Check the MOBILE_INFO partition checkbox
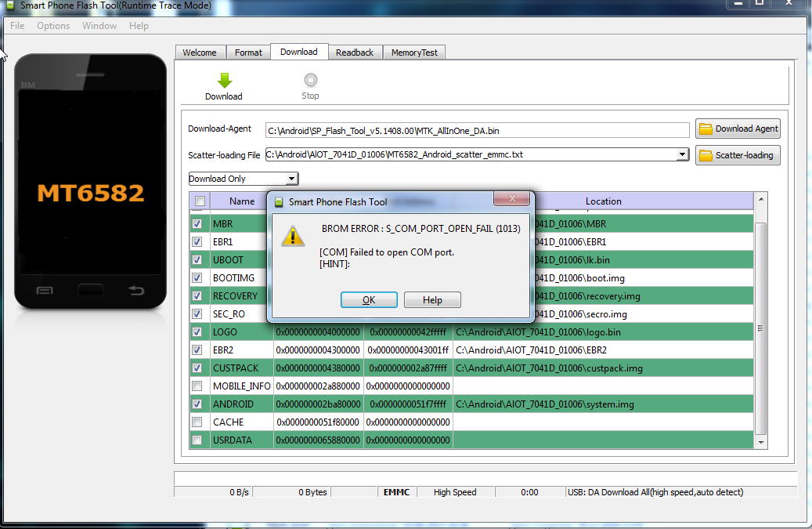Image resolution: width=812 pixels, height=529 pixels. pos(197,386)
